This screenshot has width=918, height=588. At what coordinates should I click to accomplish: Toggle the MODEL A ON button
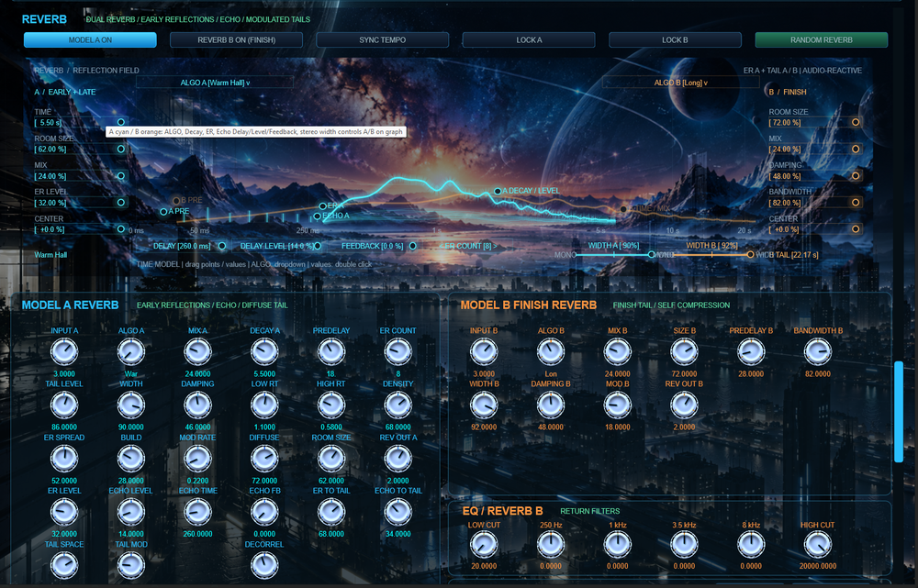pyautogui.click(x=90, y=39)
